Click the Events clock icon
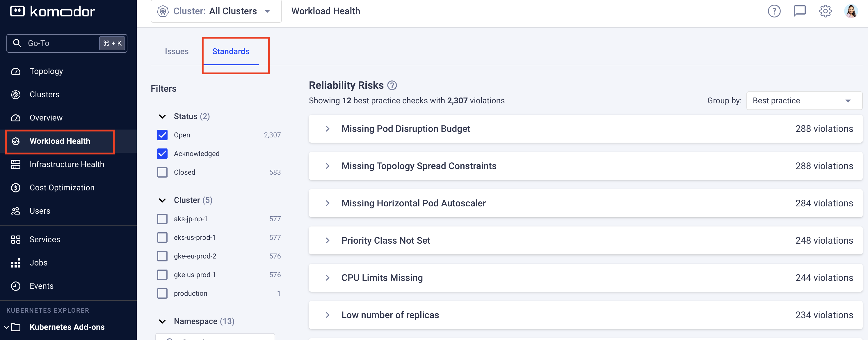Image resolution: width=868 pixels, height=340 pixels. click(16, 286)
